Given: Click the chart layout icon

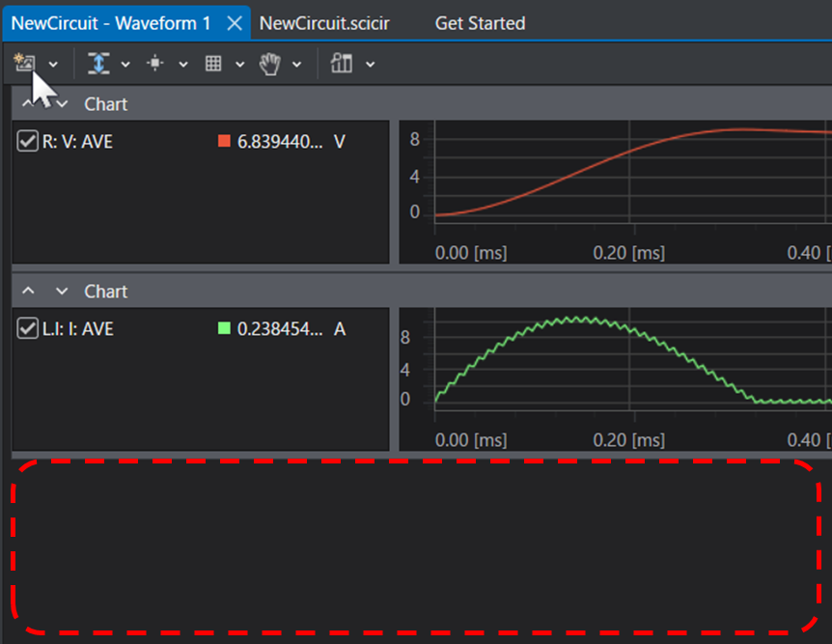Looking at the screenshot, I should tap(341, 63).
